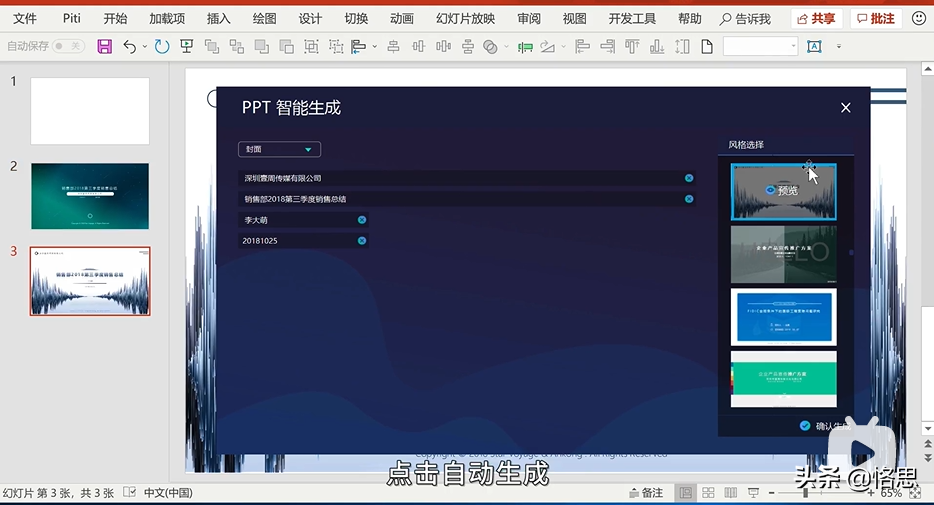Click the Align Right icon
This screenshot has height=505, width=934.
608,46
